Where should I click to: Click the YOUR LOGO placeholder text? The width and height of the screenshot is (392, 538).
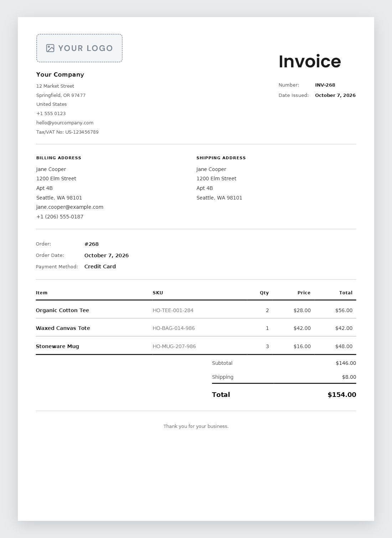pos(86,48)
